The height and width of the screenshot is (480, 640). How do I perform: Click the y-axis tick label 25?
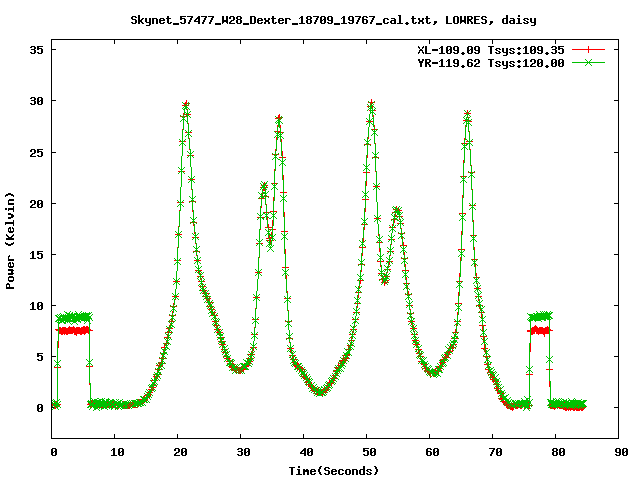(36, 153)
